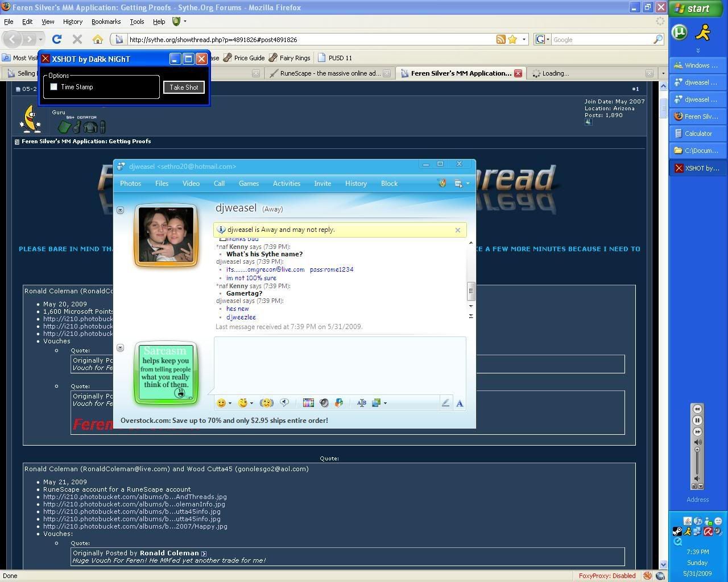Viewport: 728px width, 582px height.
Task: Open the Firefox Tools menu
Action: [x=137, y=22]
